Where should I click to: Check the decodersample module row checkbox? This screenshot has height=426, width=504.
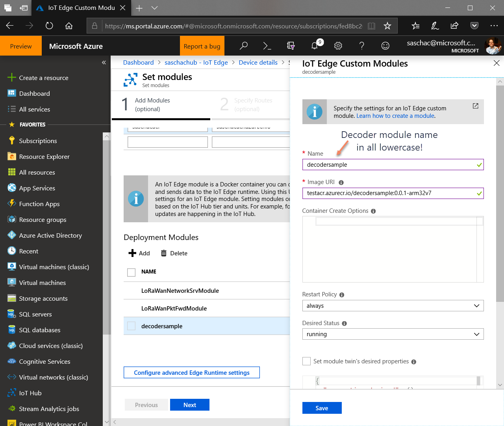coord(132,326)
